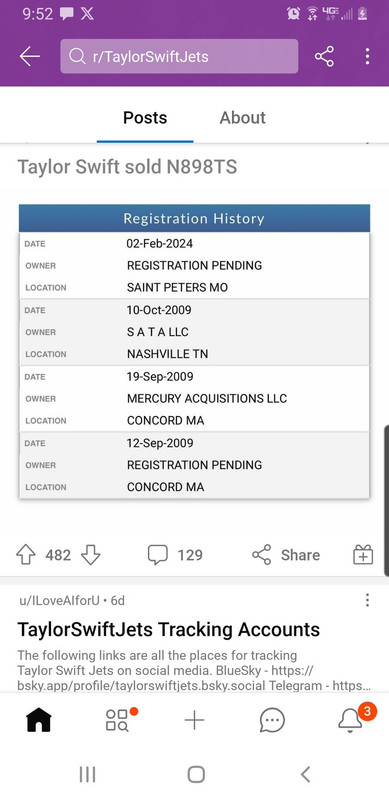Open Android recent apps button

tap(87, 774)
